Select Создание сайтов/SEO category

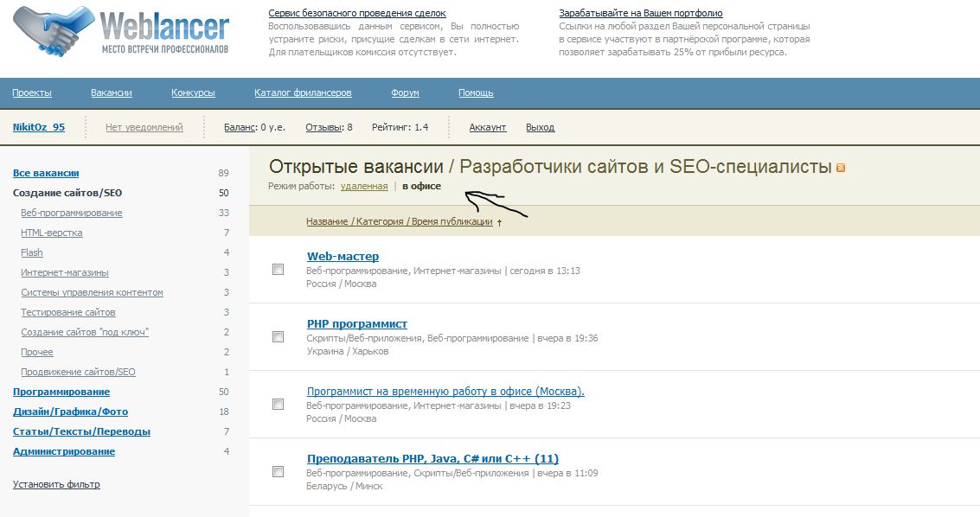[67, 193]
